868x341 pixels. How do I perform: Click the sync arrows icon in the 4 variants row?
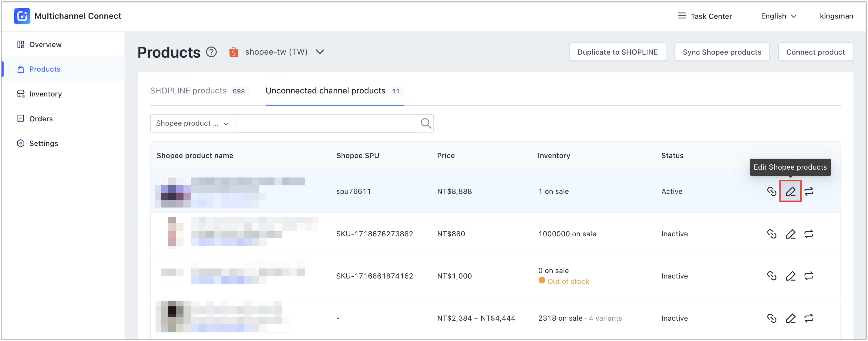pyautogui.click(x=809, y=318)
